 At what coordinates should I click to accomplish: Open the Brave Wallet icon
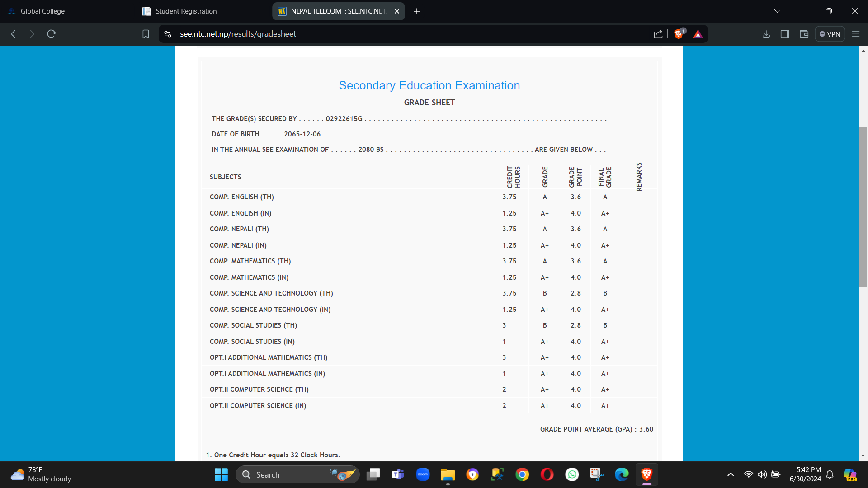pos(804,34)
